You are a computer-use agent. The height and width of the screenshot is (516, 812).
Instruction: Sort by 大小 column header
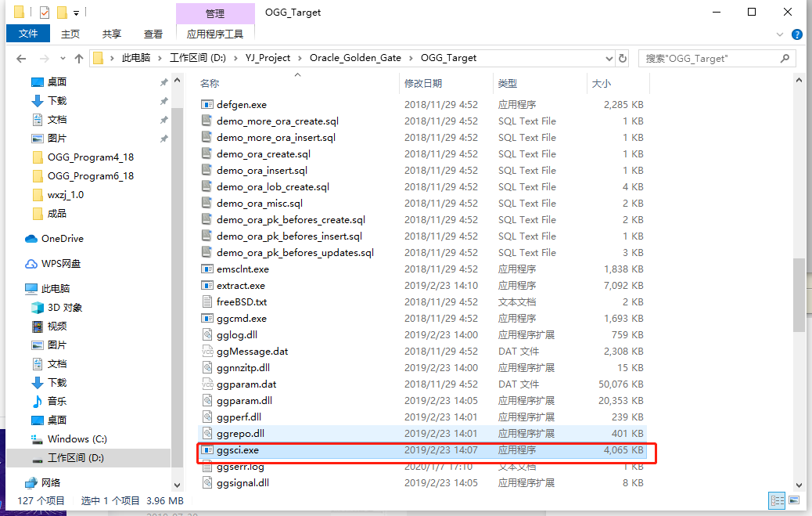pyautogui.click(x=602, y=84)
